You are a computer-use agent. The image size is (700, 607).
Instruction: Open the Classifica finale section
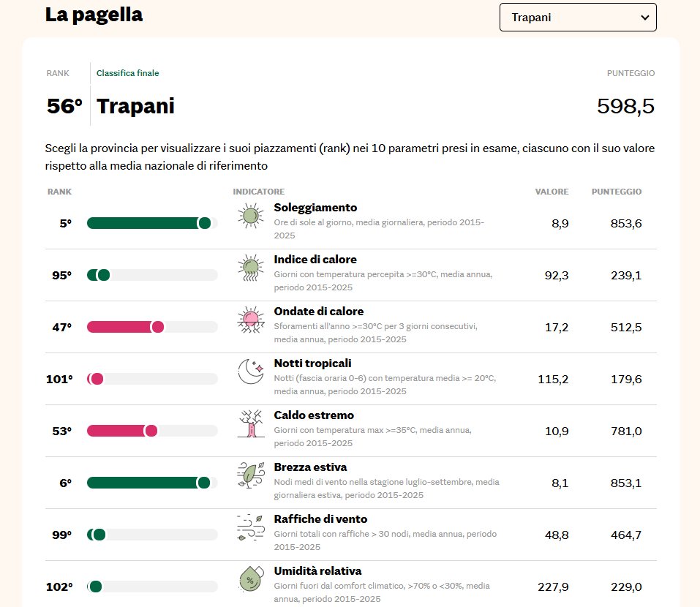click(127, 73)
